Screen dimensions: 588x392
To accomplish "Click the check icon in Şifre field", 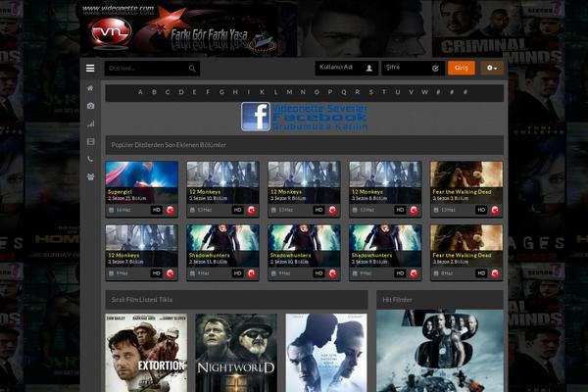I will 435,69.
